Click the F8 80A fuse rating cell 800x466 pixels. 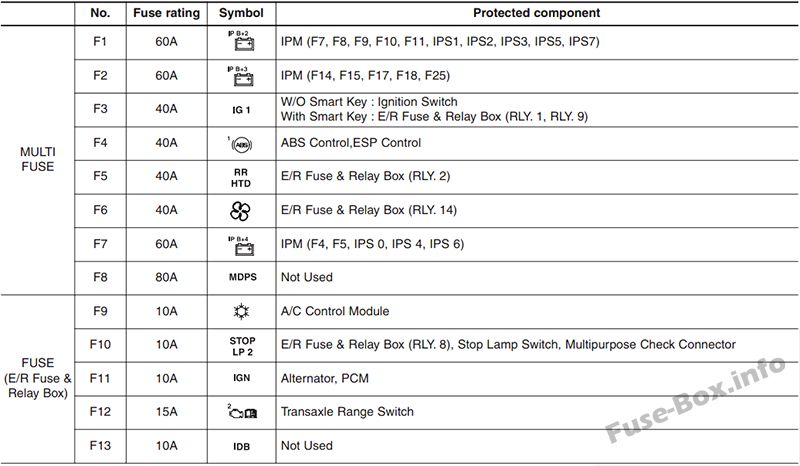166,277
